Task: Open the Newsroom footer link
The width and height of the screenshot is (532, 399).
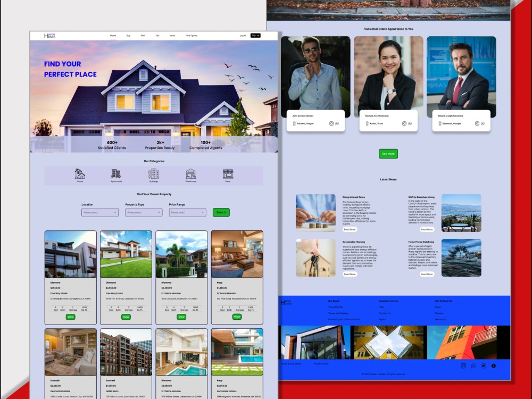Action: pyautogui.click(x=440, y=319)
